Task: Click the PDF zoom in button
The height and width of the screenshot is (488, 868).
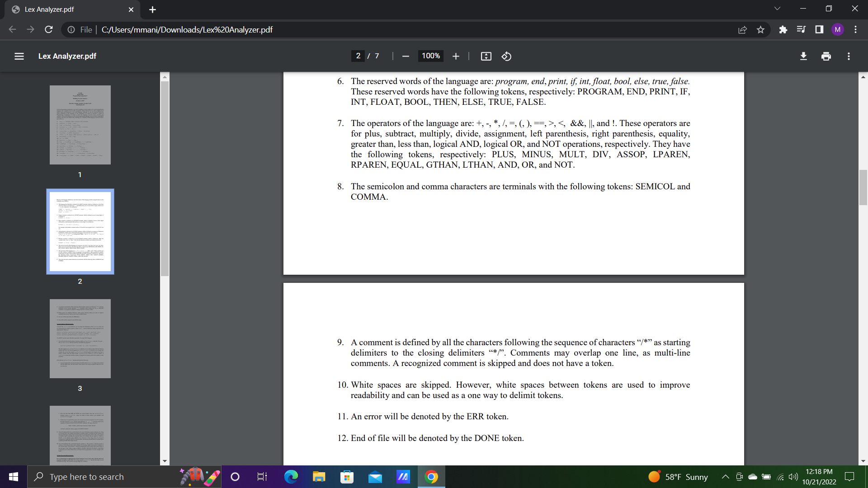Action: (x=456, y=56)
